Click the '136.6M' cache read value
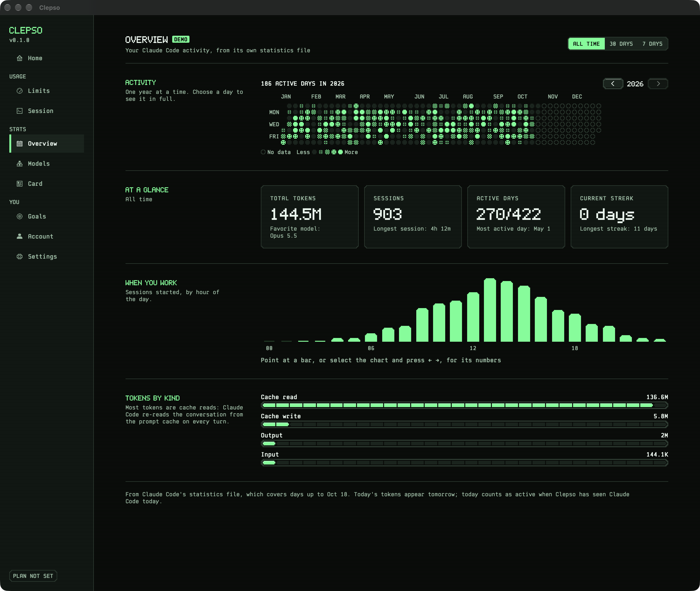Viewport: 700px width, 591px height. coord(657,397)
